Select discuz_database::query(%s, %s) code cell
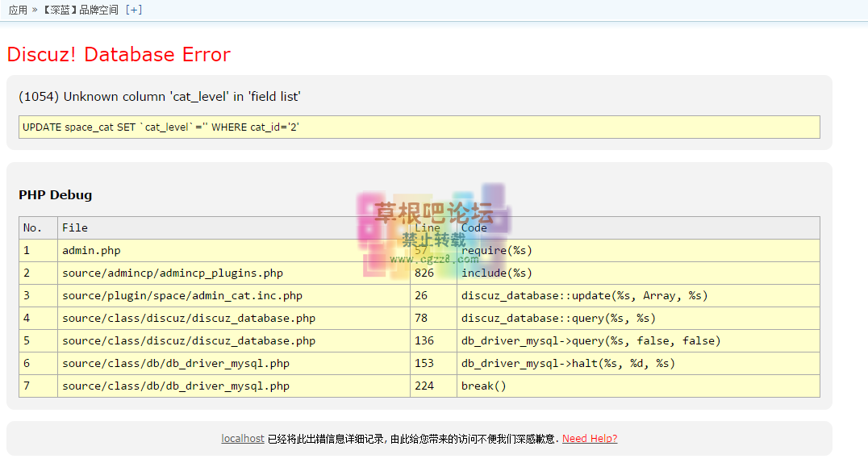The width and height of the screenshot is (868, 463). tap(638, 319)
